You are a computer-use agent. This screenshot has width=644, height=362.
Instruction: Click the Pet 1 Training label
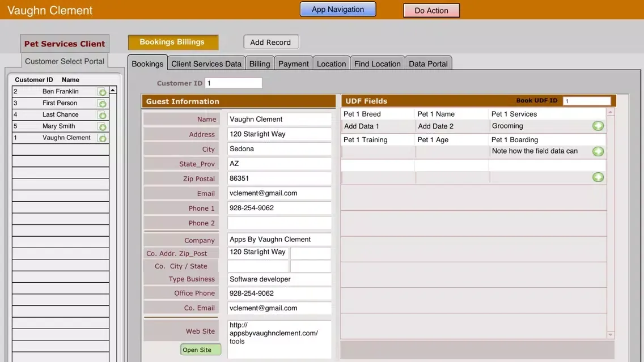click(x=365, y=139)
